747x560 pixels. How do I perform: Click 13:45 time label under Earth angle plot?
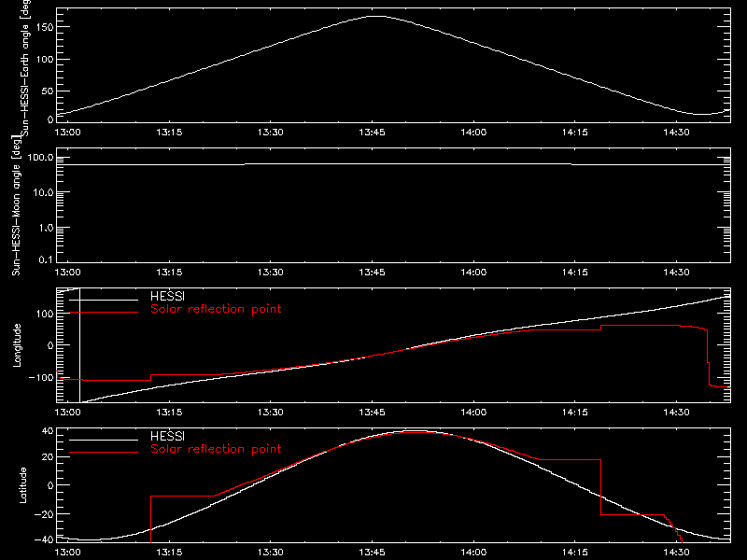coord(372,132)
